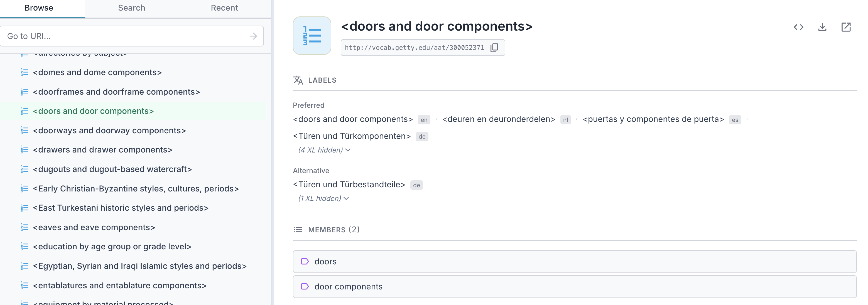
Task: Click list icon beside education row
Action: coord(24,247)
